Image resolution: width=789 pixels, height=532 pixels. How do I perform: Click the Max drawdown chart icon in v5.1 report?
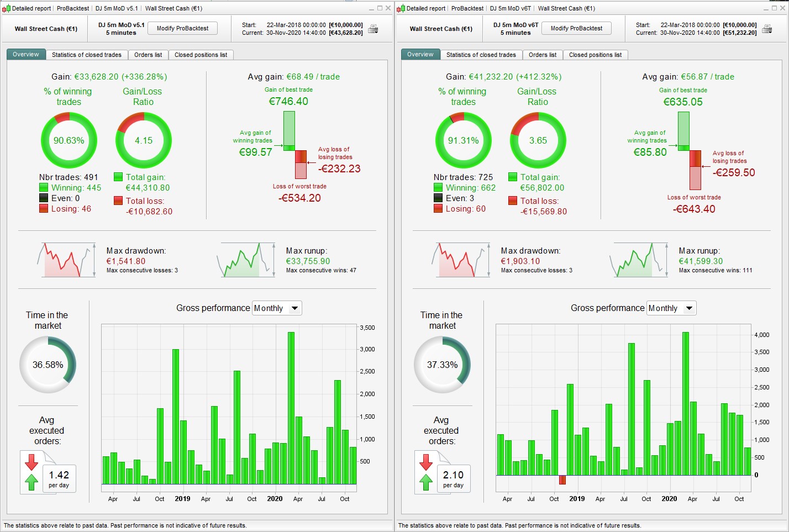tap(66, 260)
